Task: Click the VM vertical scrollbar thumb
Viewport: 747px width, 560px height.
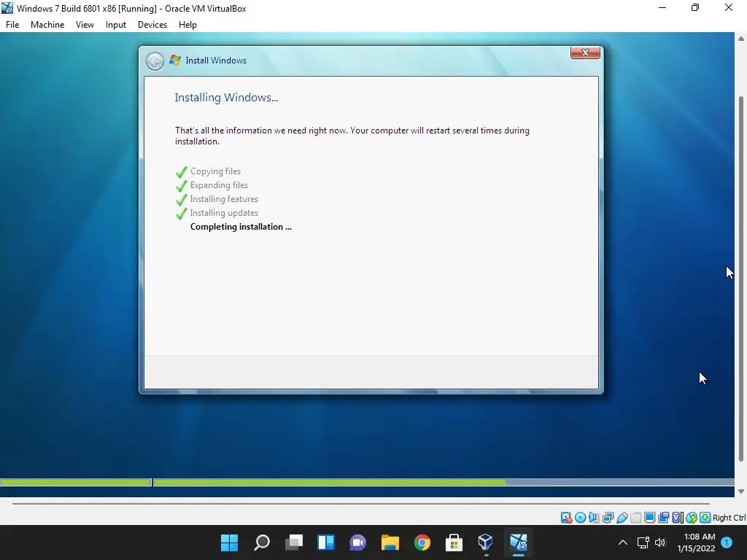Action: point(741,279)
